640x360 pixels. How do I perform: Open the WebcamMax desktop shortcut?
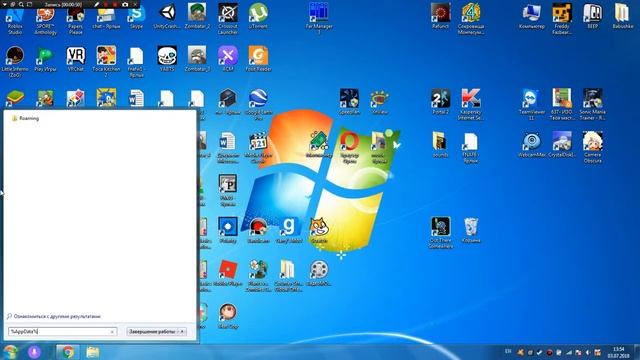(531, 145)
